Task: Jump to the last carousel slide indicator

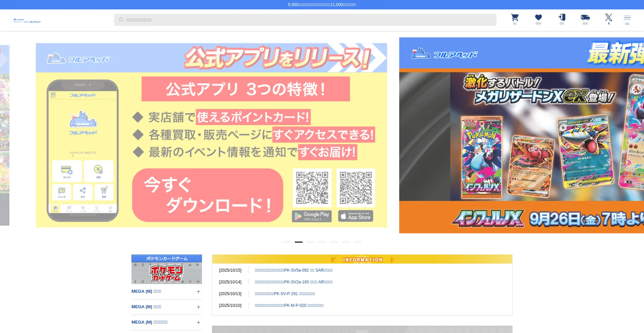Action: click(357, 242)
